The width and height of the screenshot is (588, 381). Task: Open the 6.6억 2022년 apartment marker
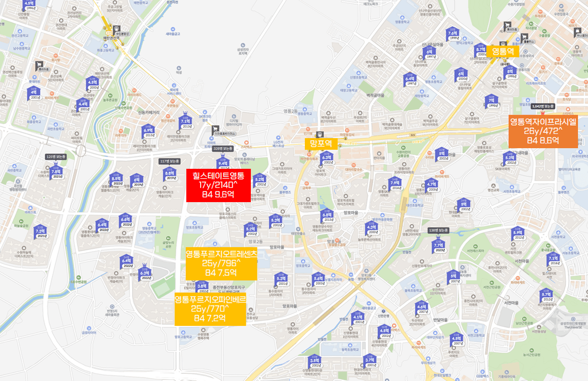(125, 221)
